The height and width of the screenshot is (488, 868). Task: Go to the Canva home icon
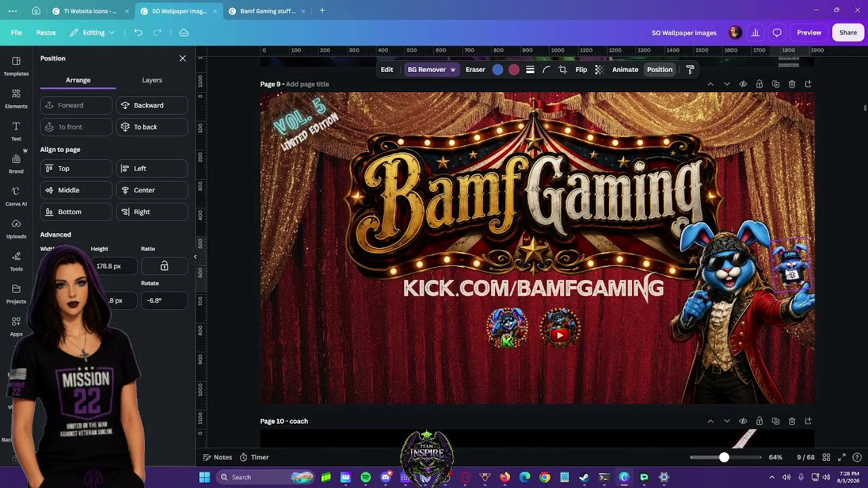click(36, 11)
